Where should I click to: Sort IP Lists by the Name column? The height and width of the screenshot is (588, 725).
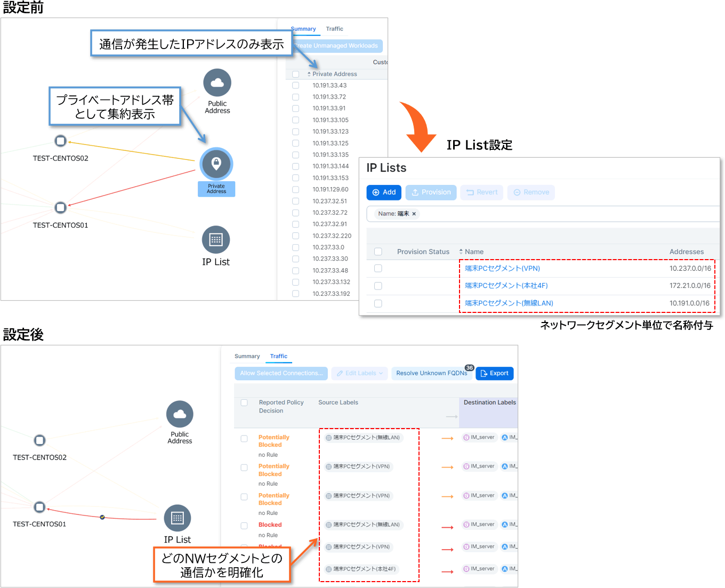[x=471, y=252]
